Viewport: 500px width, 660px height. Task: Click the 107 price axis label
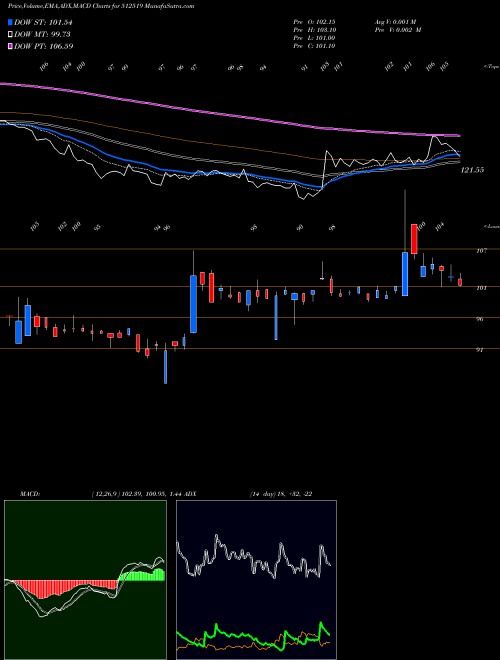[482, 250]
